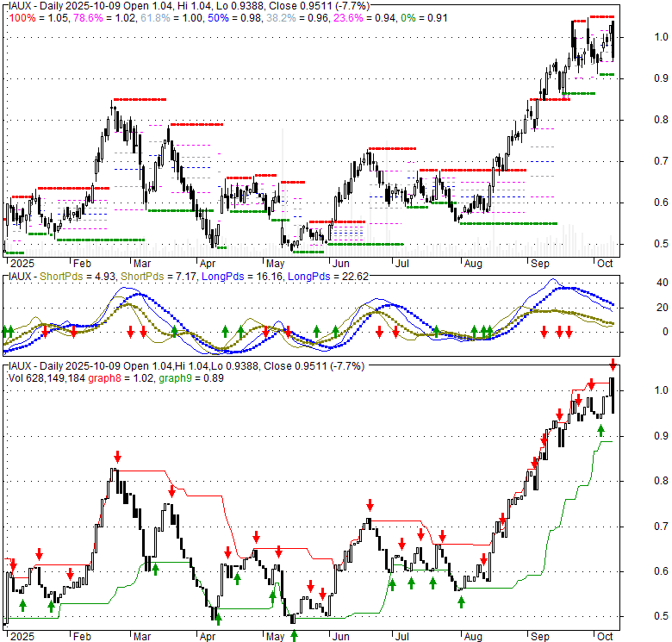
Task: Click the green buy arrow under October candles, bottom chart
Action: (x=600, y=430)
